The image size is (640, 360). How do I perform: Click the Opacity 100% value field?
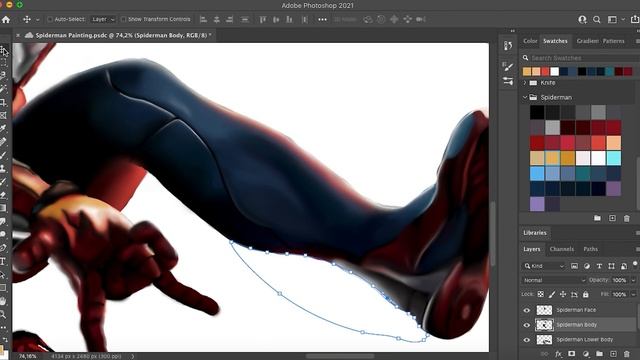pyautogui.click(x=619, y=280)
